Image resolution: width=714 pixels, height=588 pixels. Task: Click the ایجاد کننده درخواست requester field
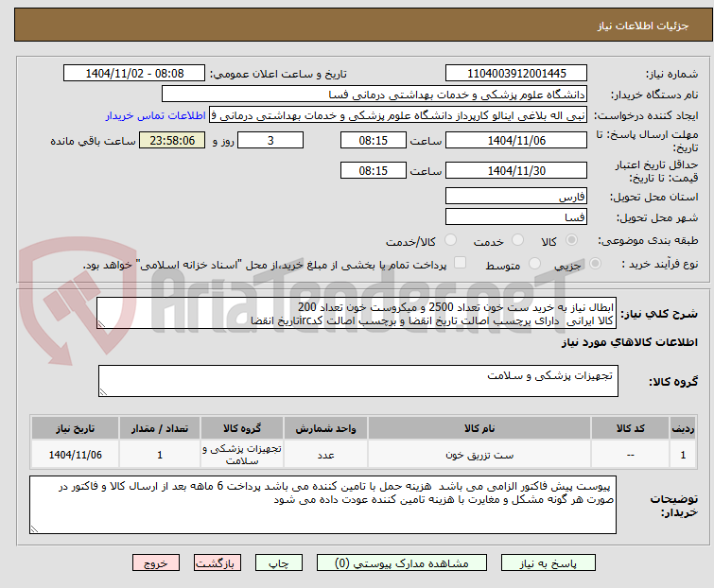click(x=398, y=115)
